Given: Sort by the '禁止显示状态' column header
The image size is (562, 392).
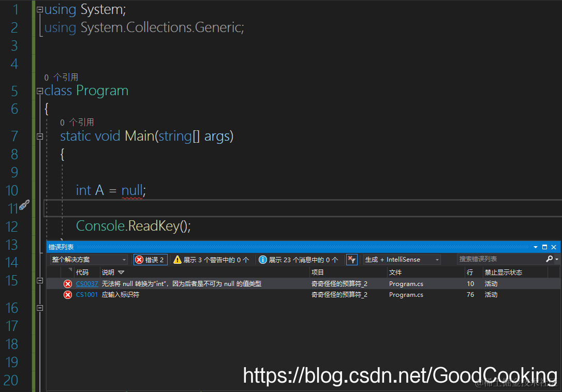Looking at the screenshot, I should click(x=503, y=273).
